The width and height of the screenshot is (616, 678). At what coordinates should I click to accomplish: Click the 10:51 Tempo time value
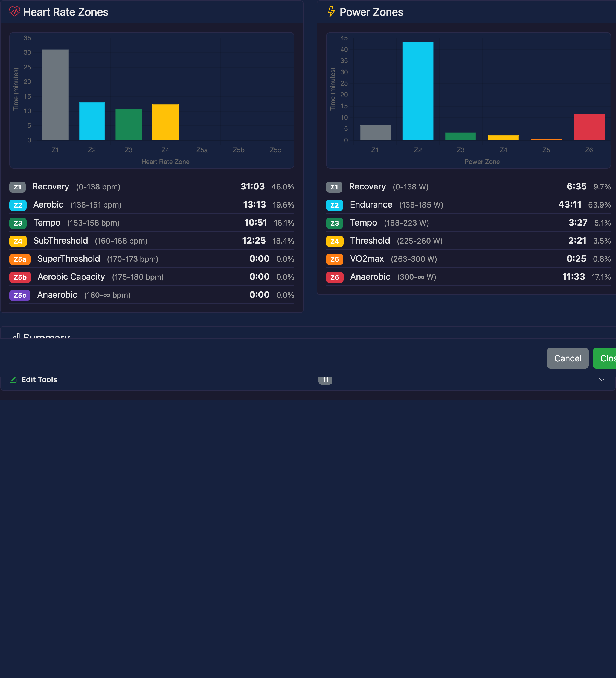point(255,223)
